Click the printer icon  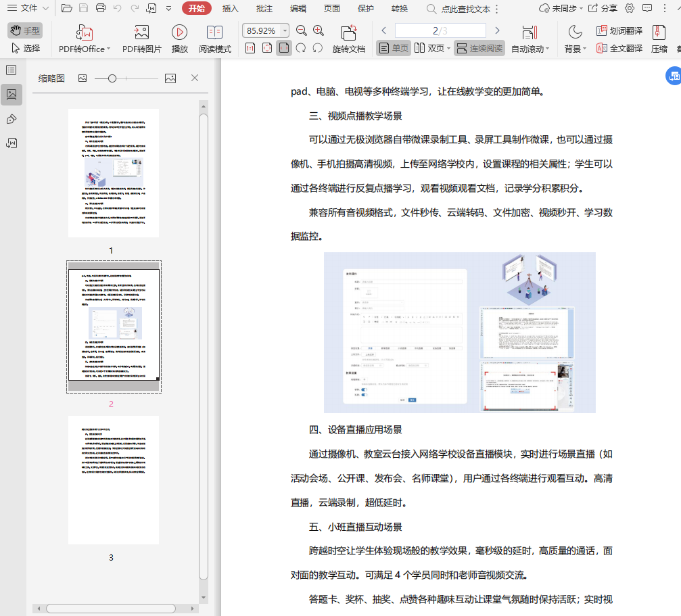100,8
